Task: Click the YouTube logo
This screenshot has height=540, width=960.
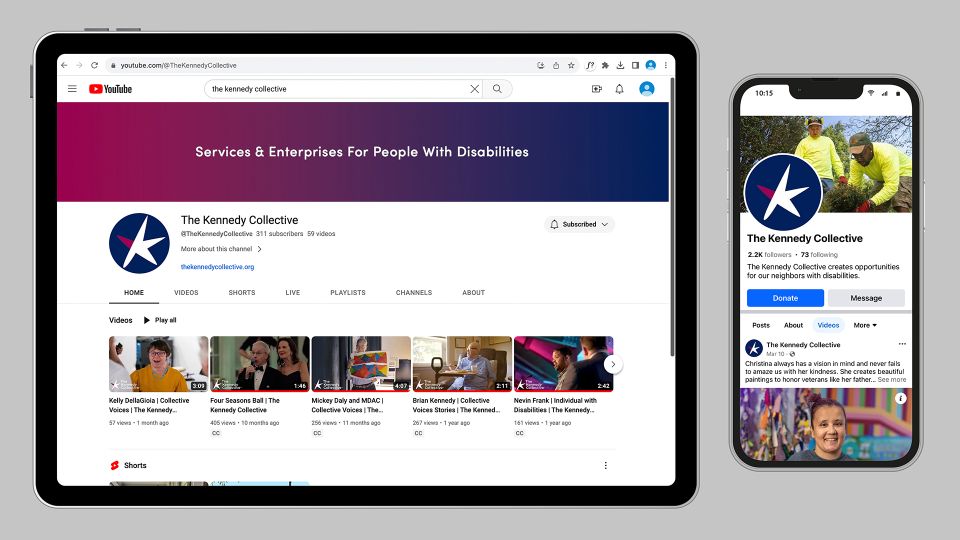Action: (110, 89)
